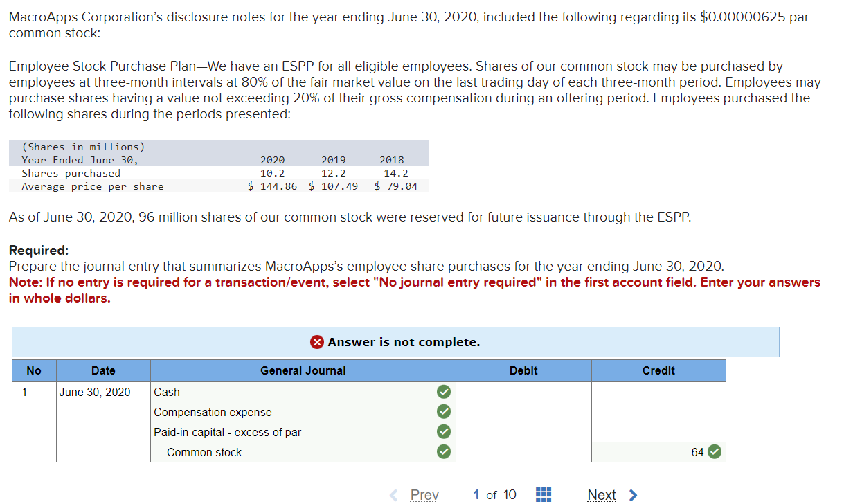Select the Debit column header
Image resolution: width=853 pixels, height=504 pixels.
523,370
